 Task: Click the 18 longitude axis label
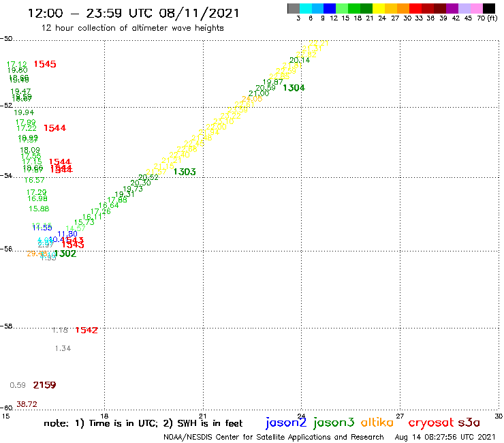(x=104, y=416)
